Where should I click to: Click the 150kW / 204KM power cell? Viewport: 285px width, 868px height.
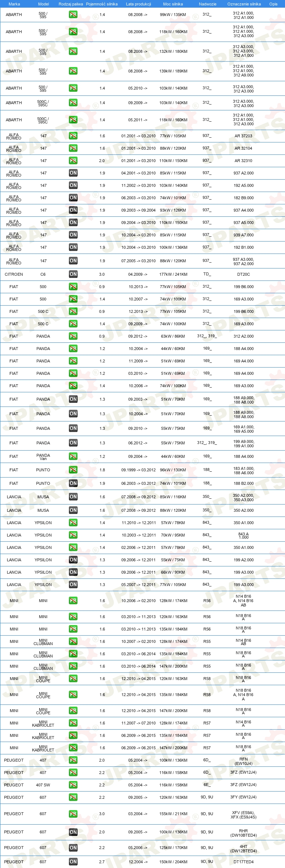pos(173,862)
